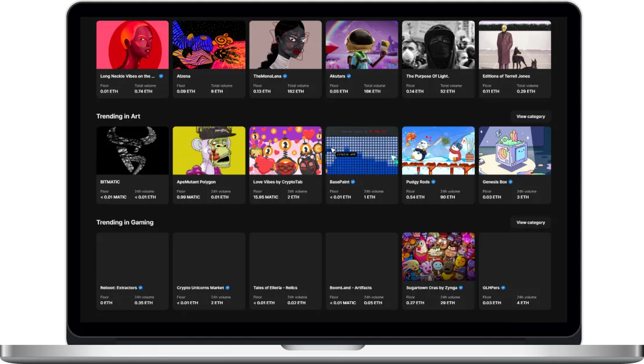Click Pudgy Rods floor 0.54 ETH
The height and width of the screenshot is (364, 644).
click(x=415, y=197)
